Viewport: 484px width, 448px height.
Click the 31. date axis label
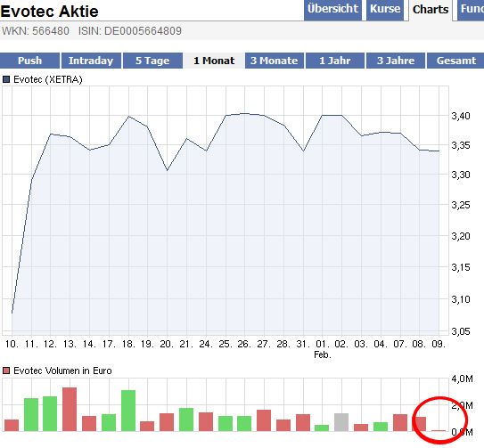(303, 344)
